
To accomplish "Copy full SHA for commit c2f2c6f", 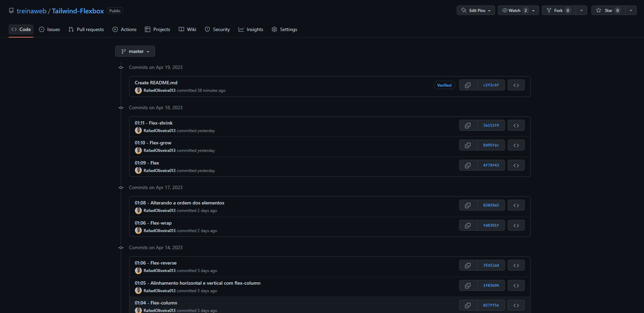I will 468,85.
